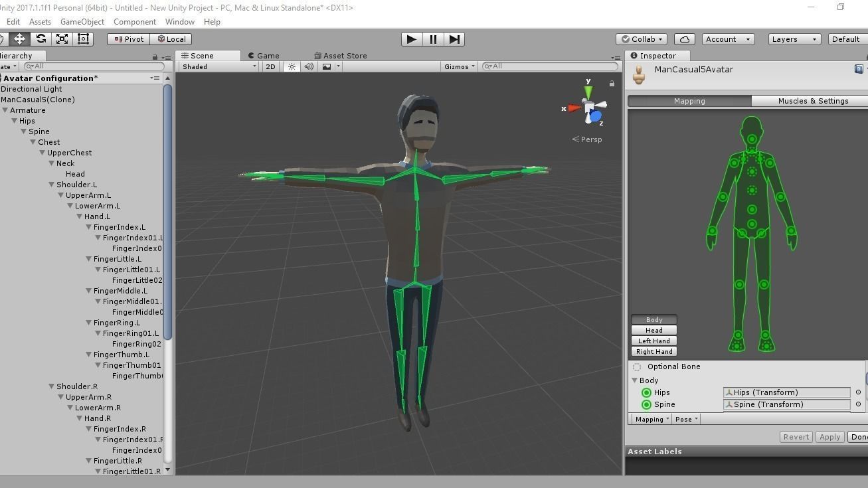Switch to the Asset Store tab
Image resolution: width=868 pixels, height=488 pixels.
click(341, 56)
